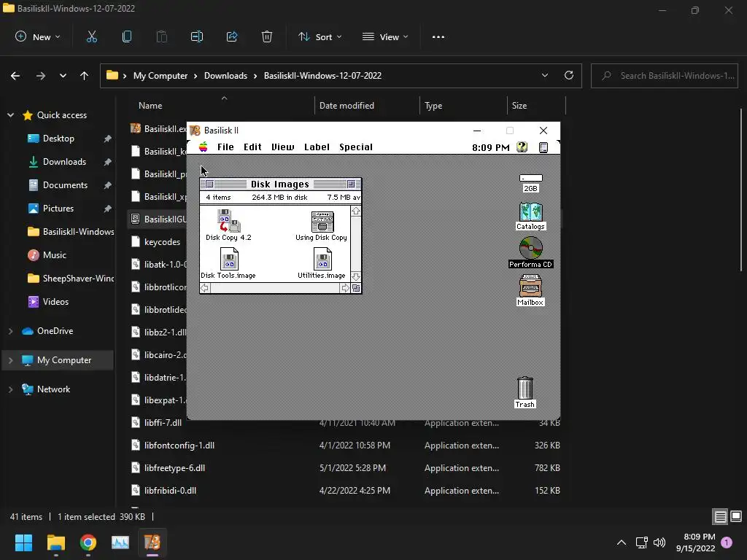Sort files by the Type column header
Viewport: 747px width, 560px height.
[x=433, y=106]
